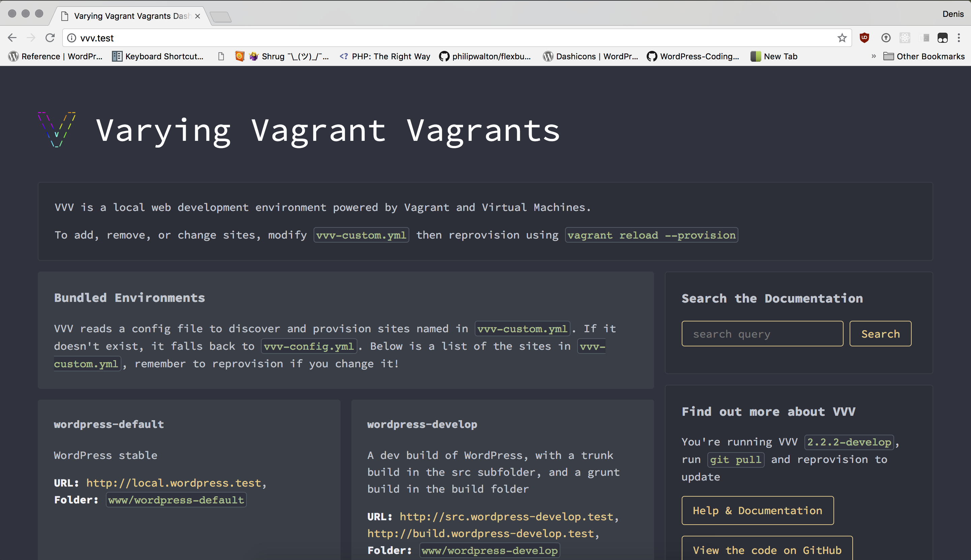Click on the search query input field
The image size is (971, 560).
point(762,333)
